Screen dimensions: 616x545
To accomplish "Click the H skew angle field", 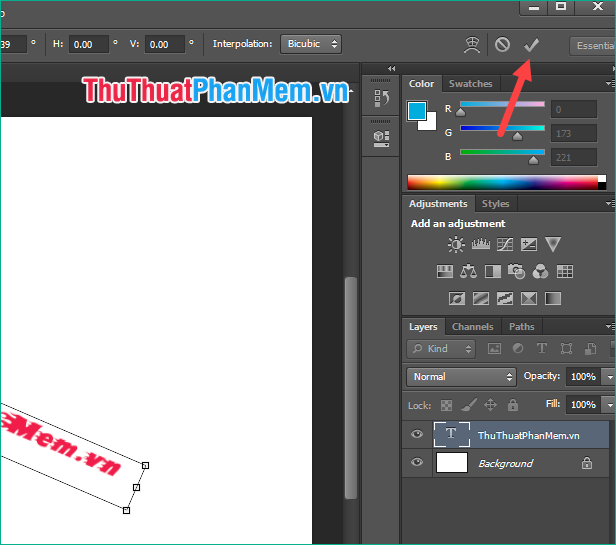I will 89,44.
